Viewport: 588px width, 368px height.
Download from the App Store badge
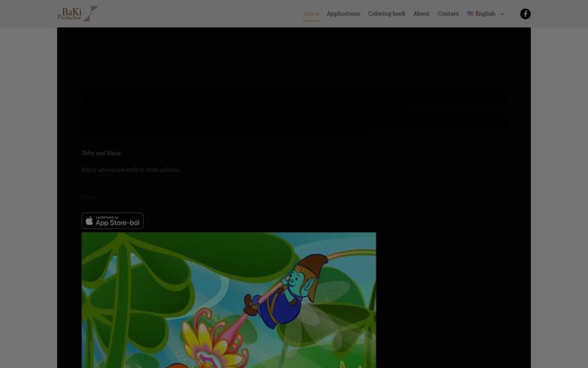point(113,221)
